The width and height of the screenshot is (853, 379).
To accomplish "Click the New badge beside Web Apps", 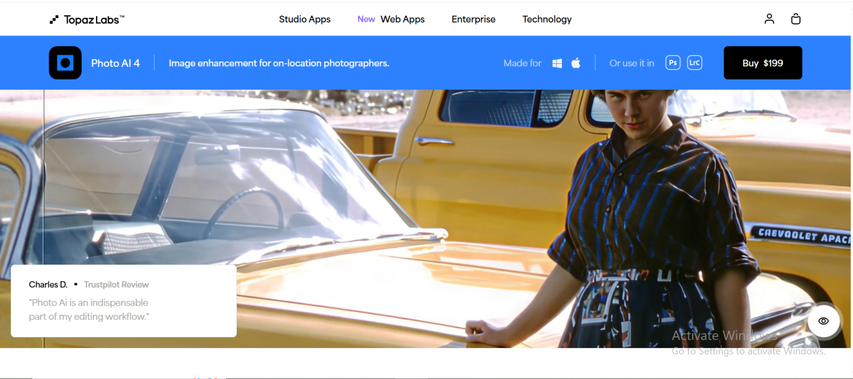I will tap(366, 19).
